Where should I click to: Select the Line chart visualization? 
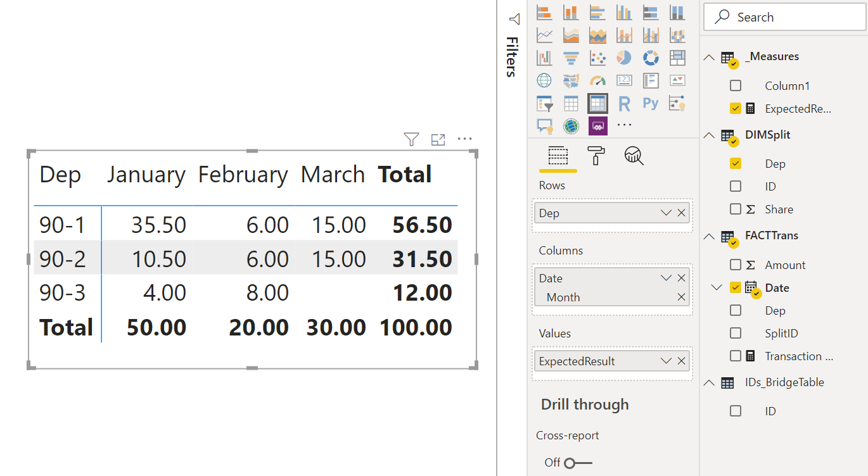point(544,35)
